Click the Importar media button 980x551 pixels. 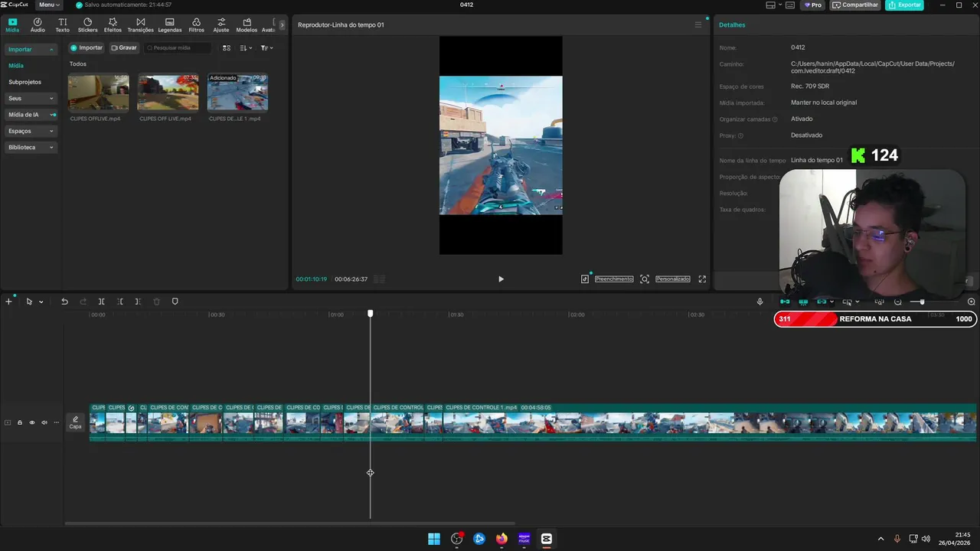[87, 47]
